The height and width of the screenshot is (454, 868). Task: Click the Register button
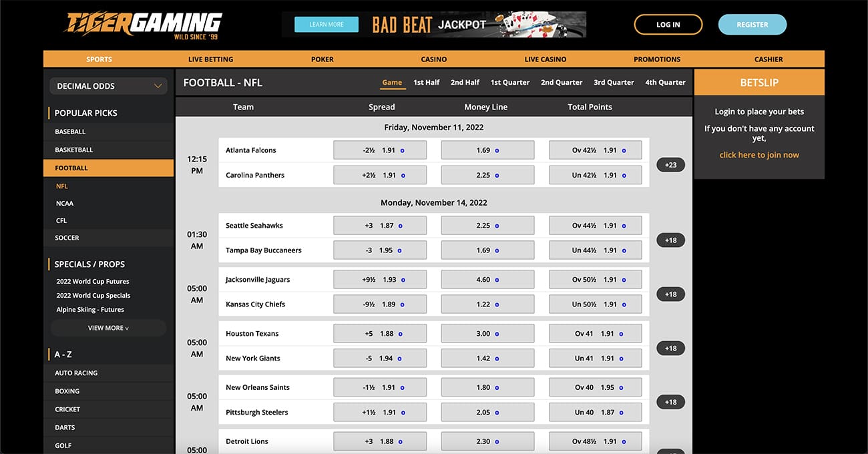coord(752,25)
